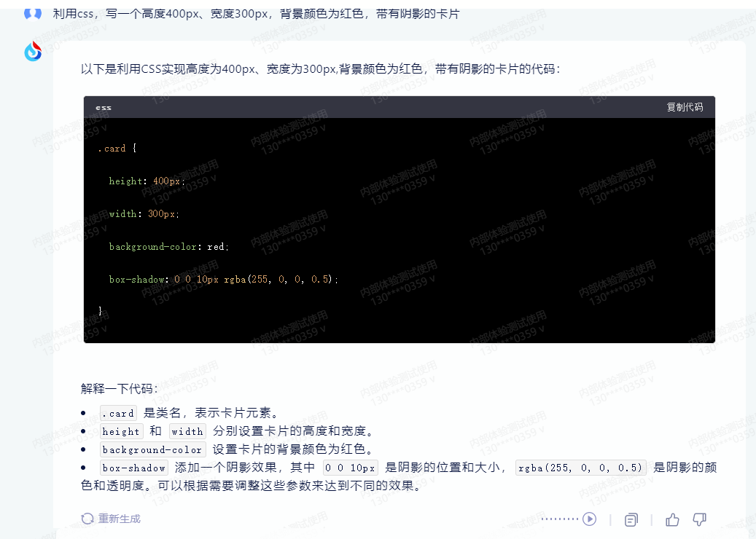Viewport: 756px width, 539px height.
Task: Click the closing brace in the code block
Action: coord(101,311)
